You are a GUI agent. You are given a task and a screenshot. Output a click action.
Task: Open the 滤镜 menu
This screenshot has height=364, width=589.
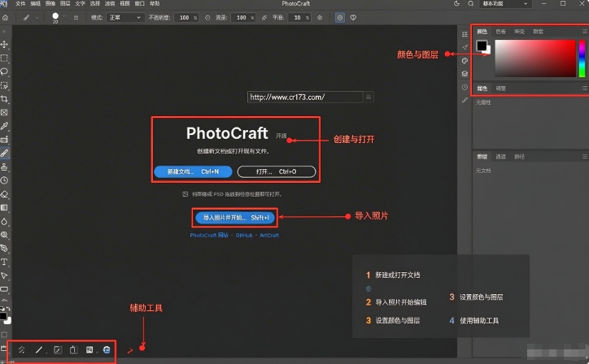(110, 4)
